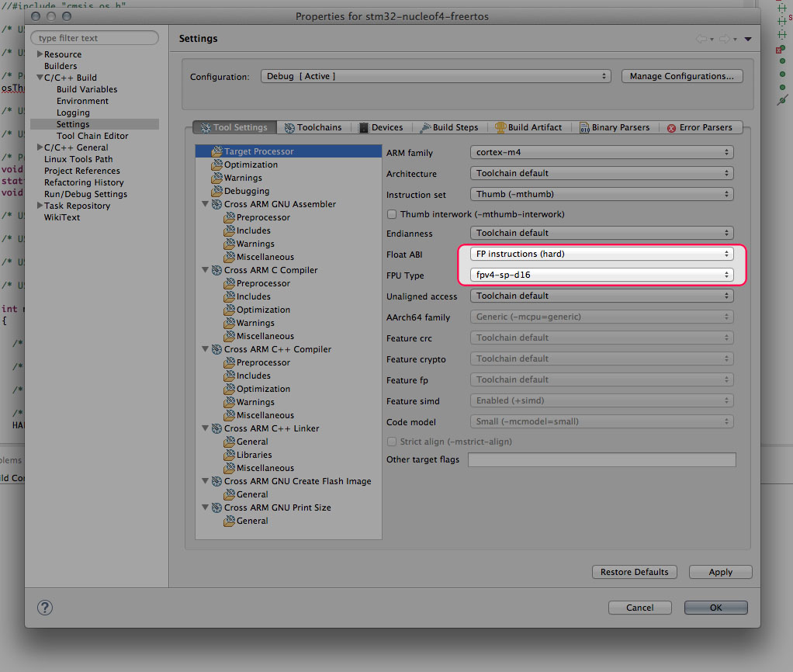Click the Cross ARM C Compiler tool icon
The image size is (793, 672).
[x=217, y=270]
